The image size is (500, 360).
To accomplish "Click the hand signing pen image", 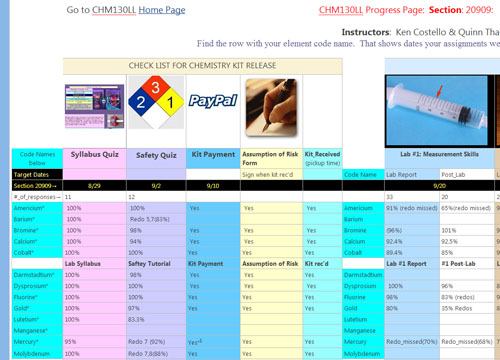I will [271, 108].
